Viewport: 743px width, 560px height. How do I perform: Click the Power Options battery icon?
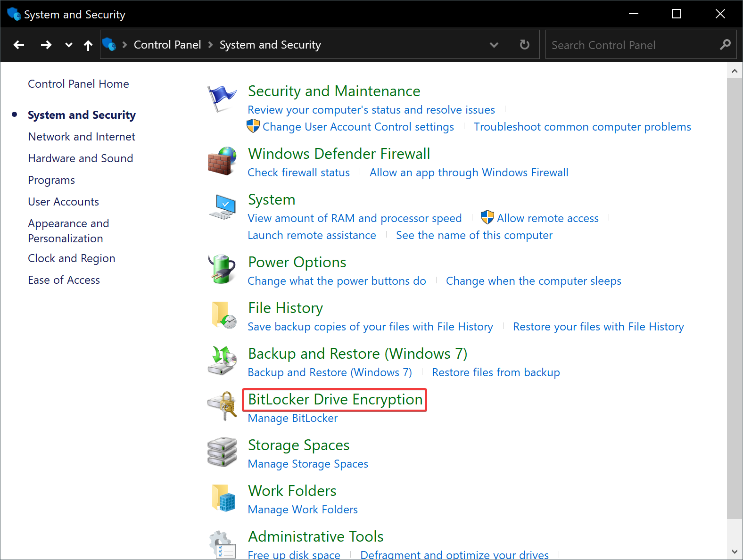(222, 269)
